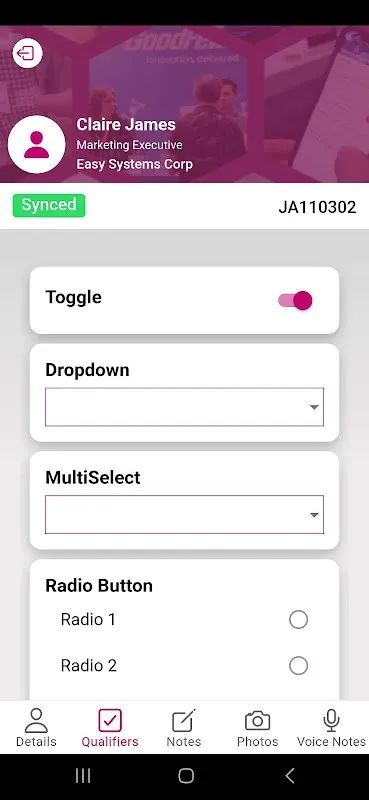Tap the Claire James name text

point(126,124)
